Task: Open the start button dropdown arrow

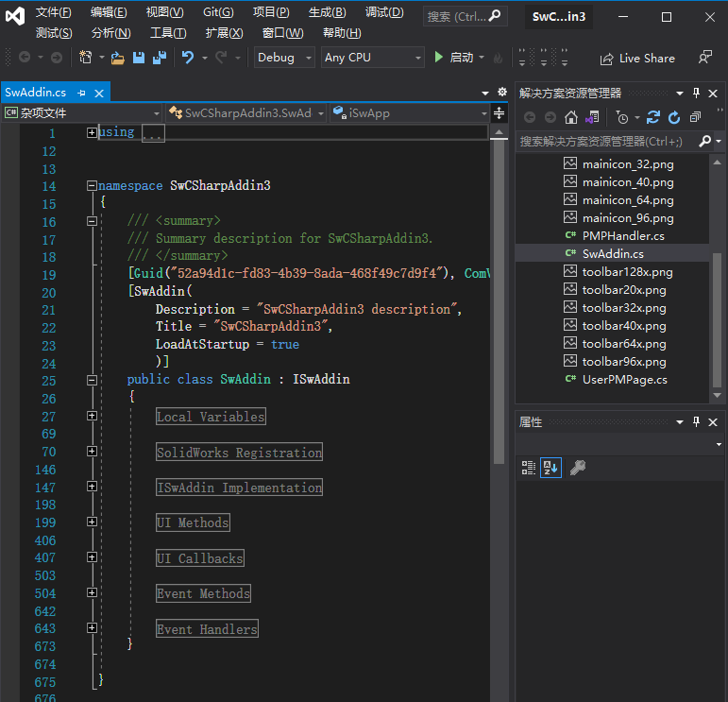Action: [x=482, y=58]
